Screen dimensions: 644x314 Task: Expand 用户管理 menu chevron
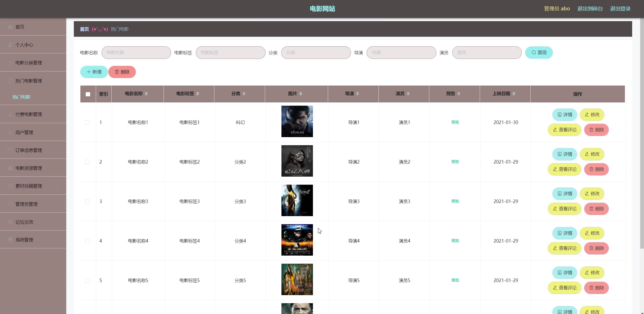tap(58, 132)
